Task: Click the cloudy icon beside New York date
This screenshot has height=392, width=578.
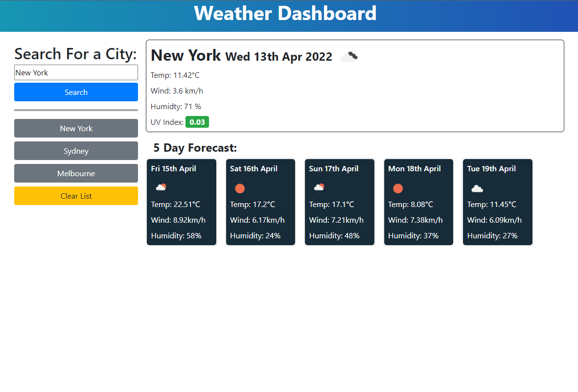Action: pyautogui.click(x=348, y=57)
